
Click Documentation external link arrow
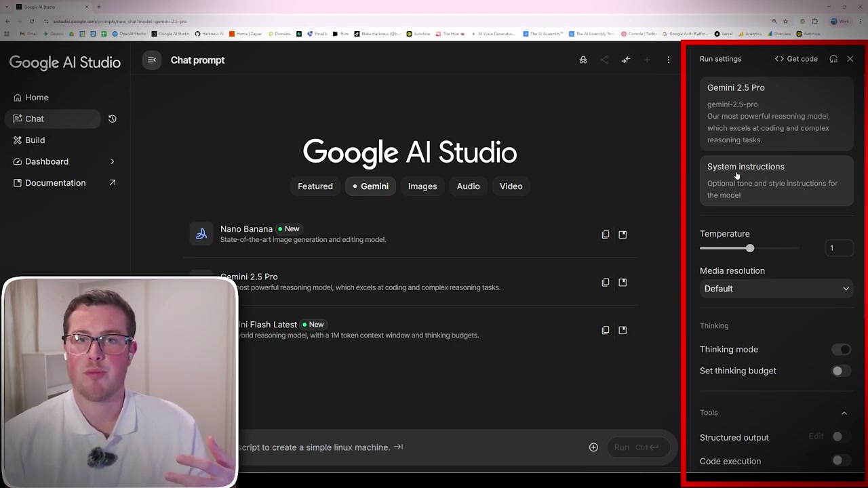[113, 183]
